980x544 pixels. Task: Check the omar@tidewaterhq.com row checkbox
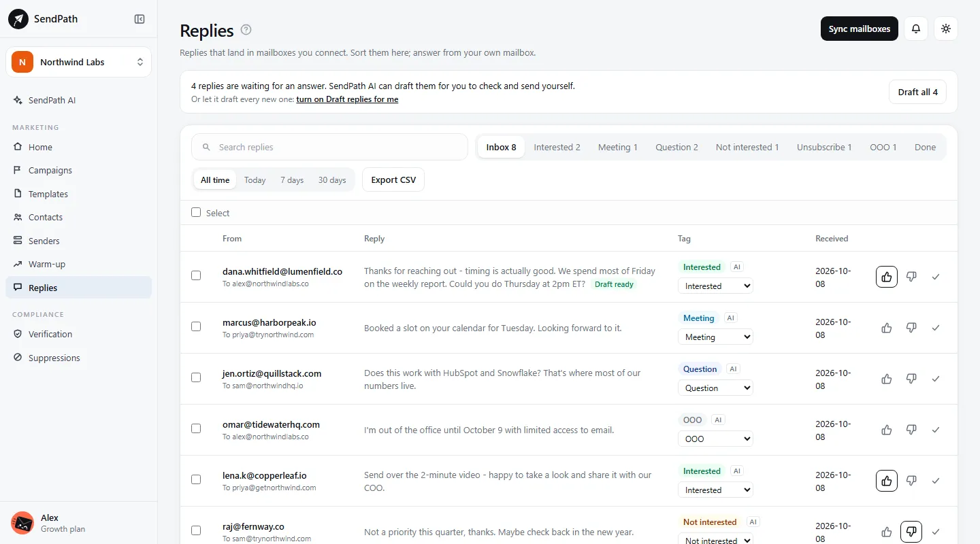pyautogui.click(x=196, y=428)
